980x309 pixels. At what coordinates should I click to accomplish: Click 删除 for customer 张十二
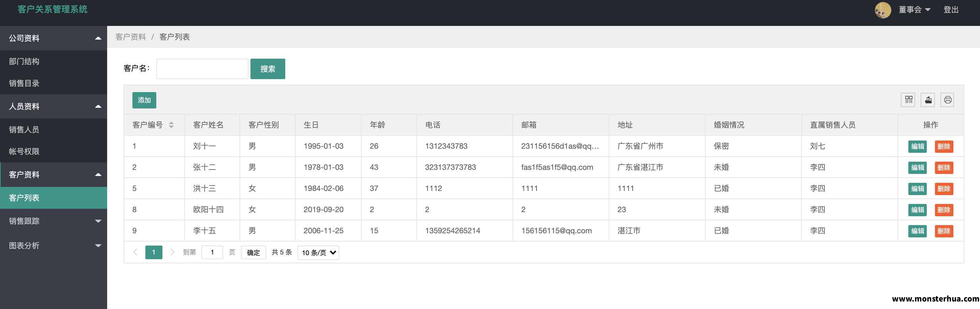(x=944, y=167)
